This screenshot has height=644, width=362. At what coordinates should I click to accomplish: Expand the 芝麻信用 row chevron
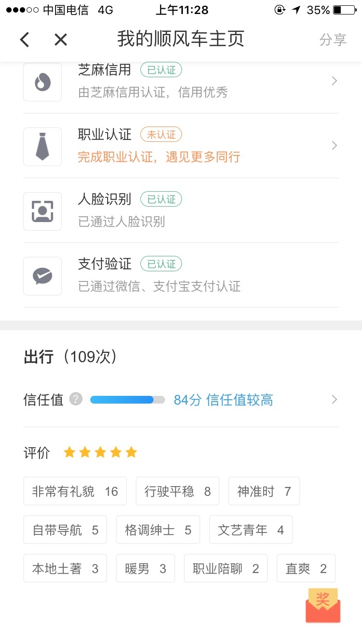[334, 81]
